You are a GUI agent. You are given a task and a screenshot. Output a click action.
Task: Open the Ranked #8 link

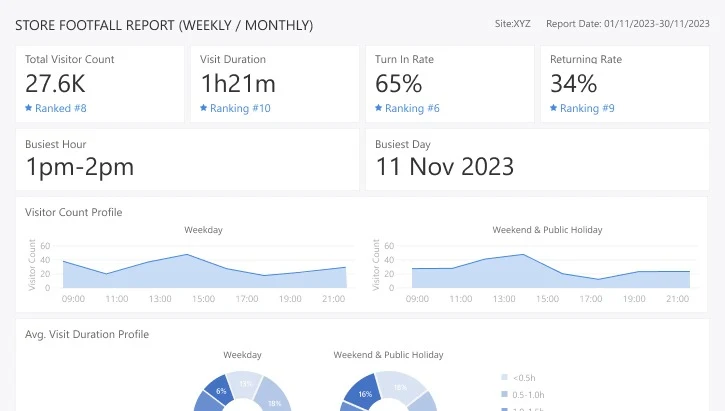point(61,108)
